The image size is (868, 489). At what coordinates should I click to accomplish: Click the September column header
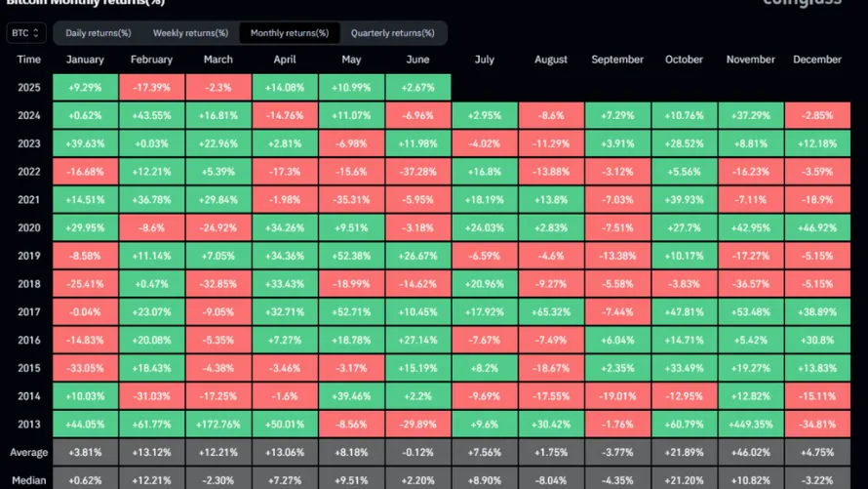[x=617, y=60]
